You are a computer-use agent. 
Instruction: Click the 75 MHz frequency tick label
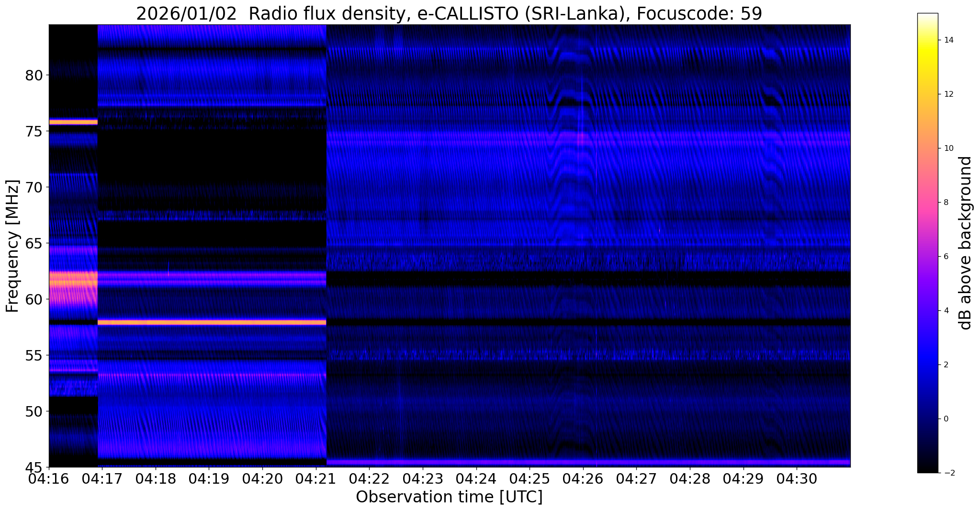(34, 131)
